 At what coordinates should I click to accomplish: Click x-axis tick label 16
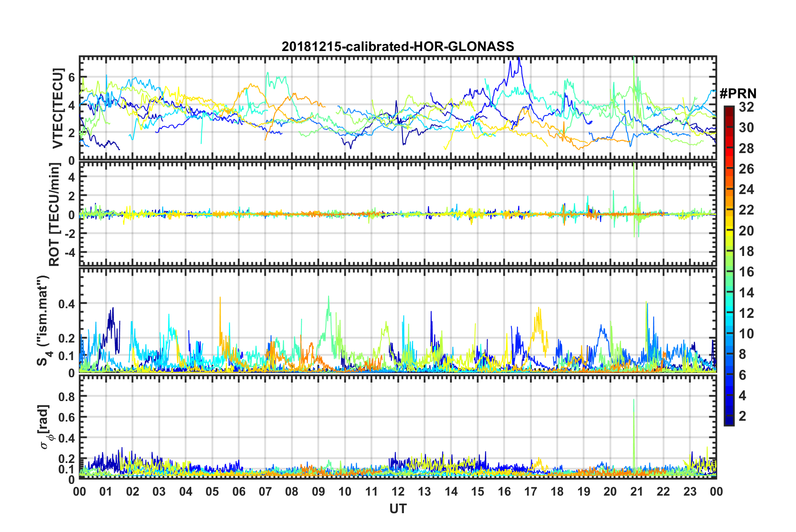[x=504, y=491]
